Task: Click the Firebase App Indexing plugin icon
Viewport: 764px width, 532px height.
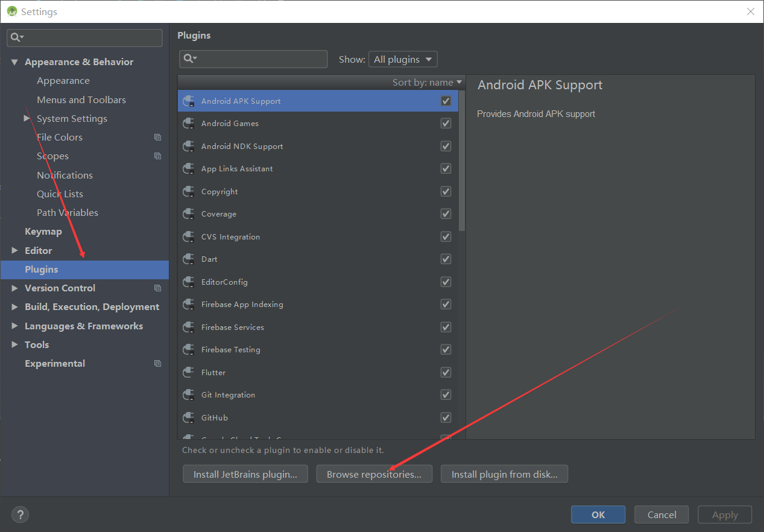Action: point(188,304)
